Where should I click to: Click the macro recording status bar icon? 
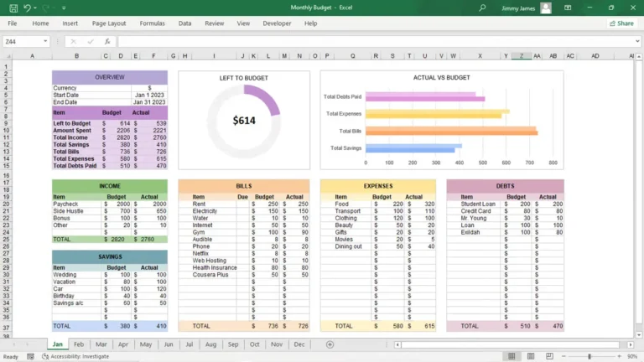[x=29, y=356]
